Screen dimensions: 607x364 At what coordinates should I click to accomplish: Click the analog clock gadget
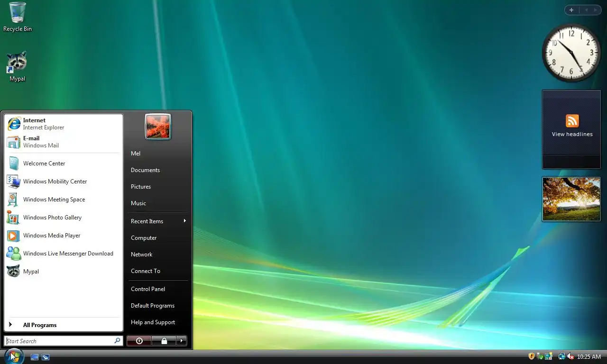[x=571, y=53]
